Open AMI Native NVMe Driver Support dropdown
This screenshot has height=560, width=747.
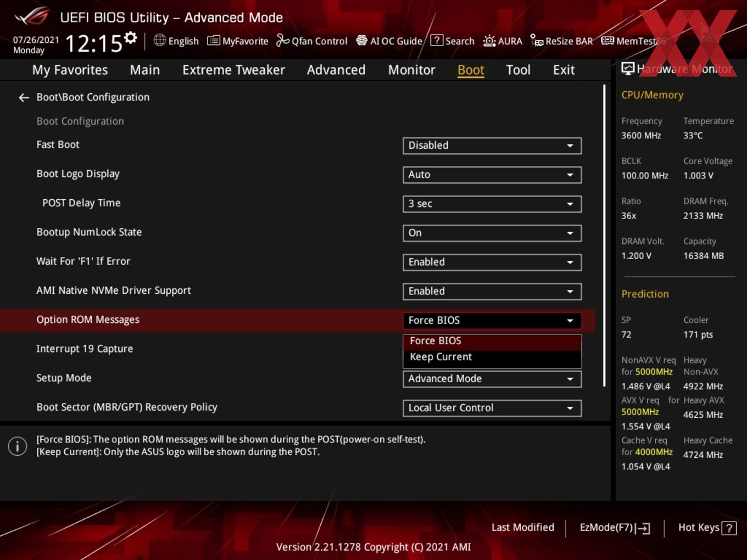(492, 291)
